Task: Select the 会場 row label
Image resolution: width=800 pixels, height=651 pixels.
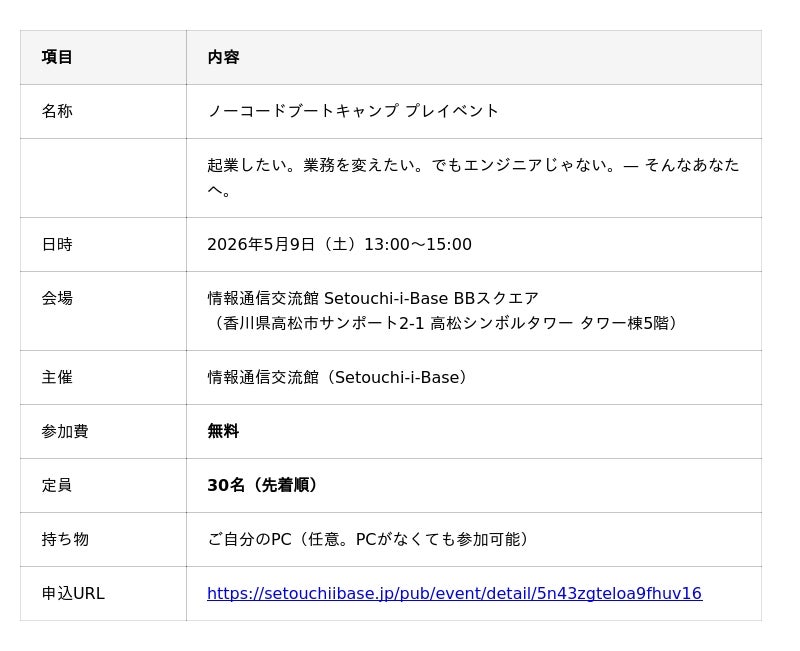Action: [57, 299]
